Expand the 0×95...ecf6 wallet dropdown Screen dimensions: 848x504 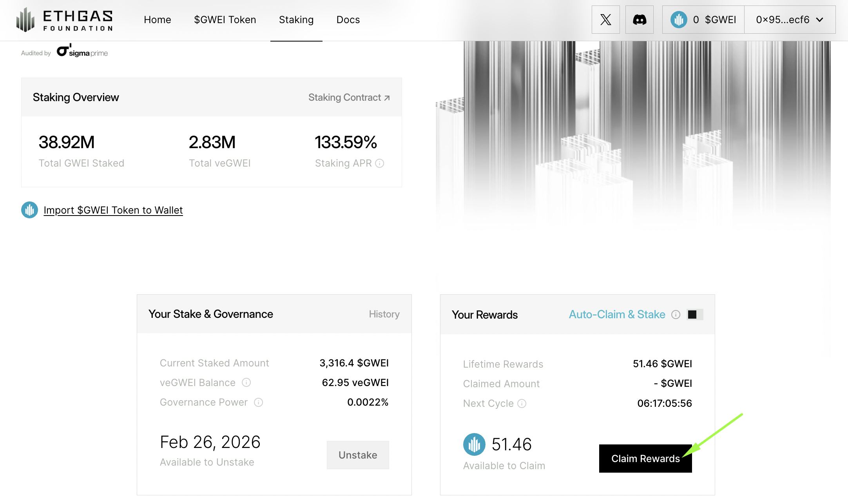pos(789,20)
